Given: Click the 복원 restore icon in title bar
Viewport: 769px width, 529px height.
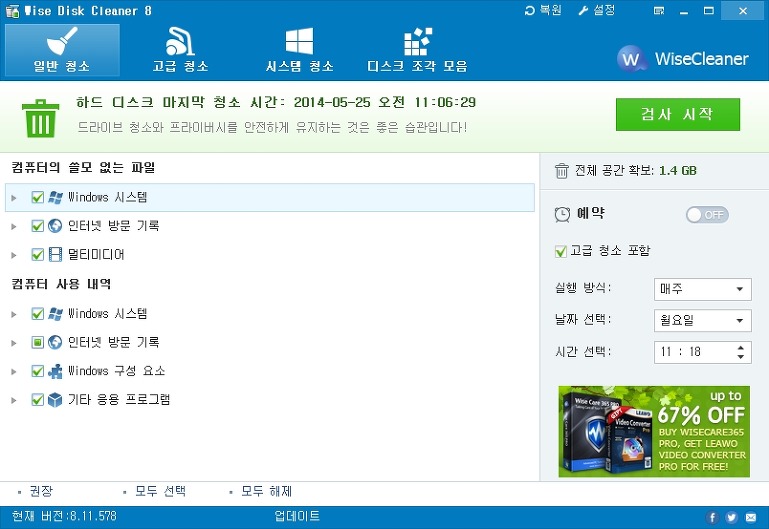Looking at the screenshot, I should (531, 10).
